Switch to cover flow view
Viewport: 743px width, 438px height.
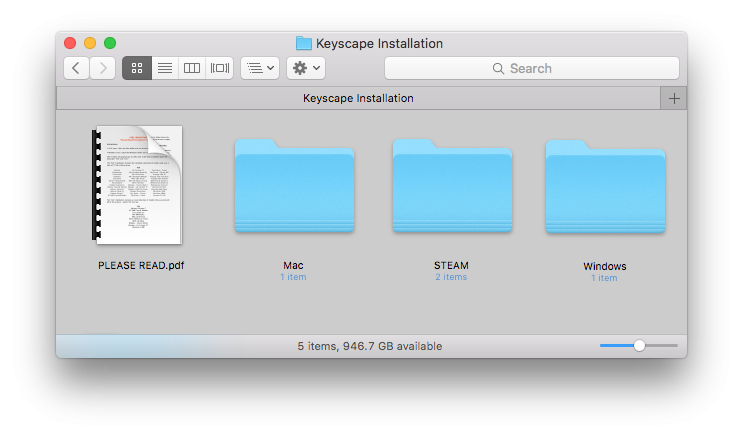pos(219,68)
